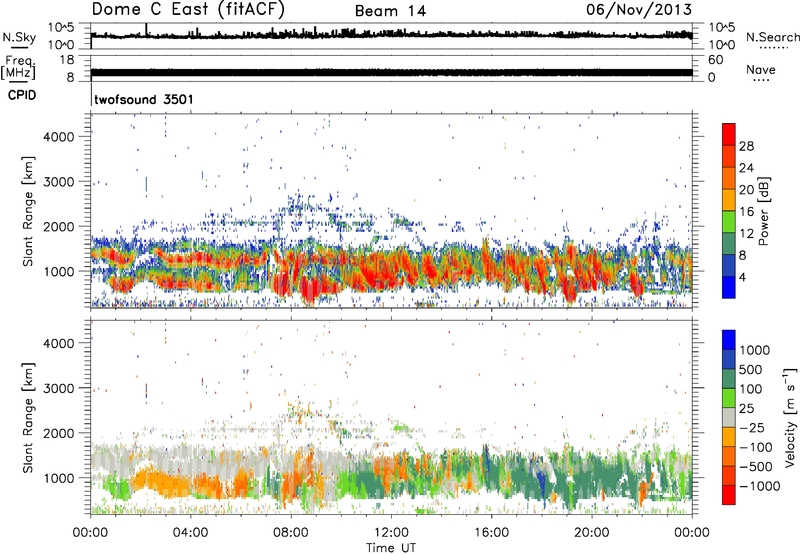Click the 'Time UT' axis title
This screenshot has width=800, height=554.
(391, 548)
